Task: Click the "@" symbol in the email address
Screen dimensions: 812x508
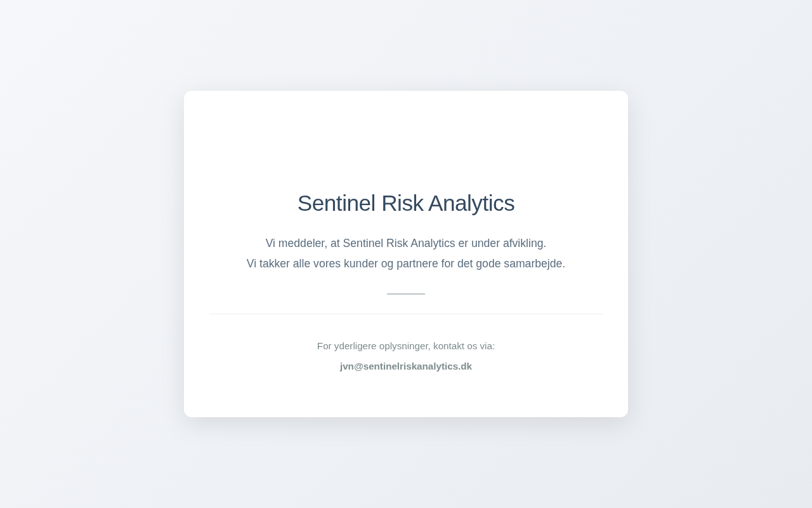Action: point(358,366)
